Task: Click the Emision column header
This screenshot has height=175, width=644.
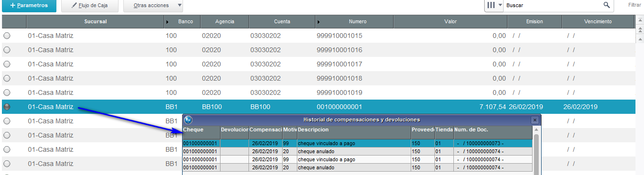Action: coord(534,22)
